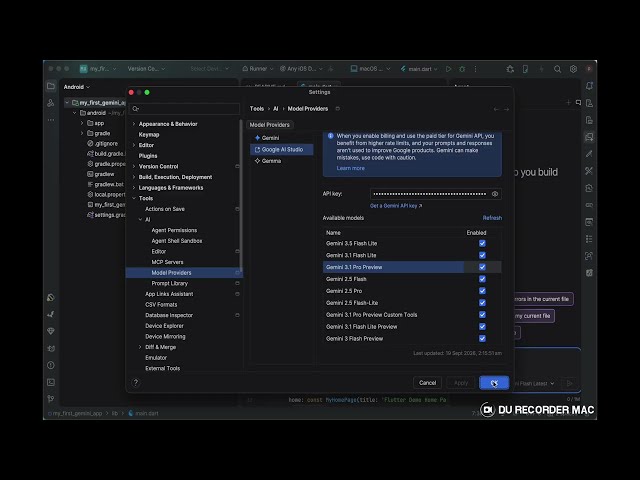Open the Version Control menu in title bar
The height and width of the screenshot is (480, 640).
[x=146, y=69]
